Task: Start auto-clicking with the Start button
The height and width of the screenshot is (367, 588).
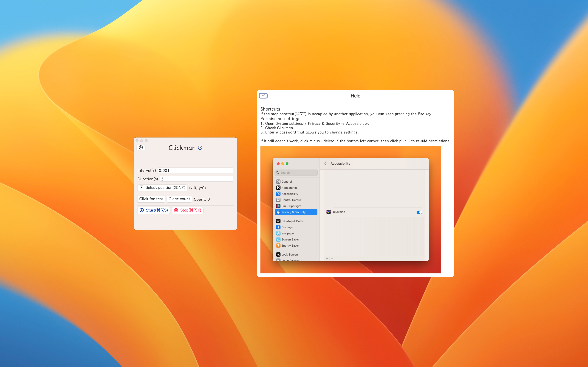Action: [x=154, y=210]
